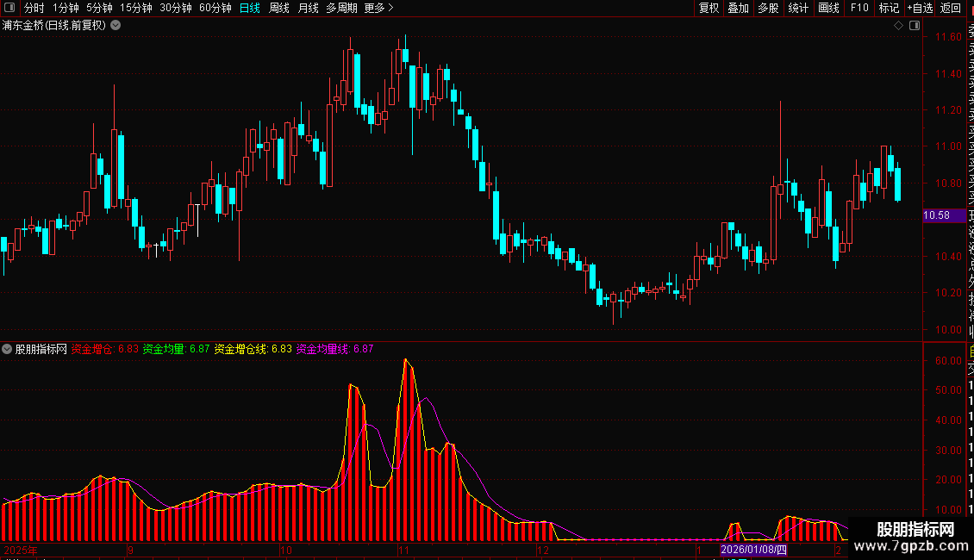The height and width of the screenshot is (560, 974).
Task: Switch to the 分时 chart
Action: 34,8
